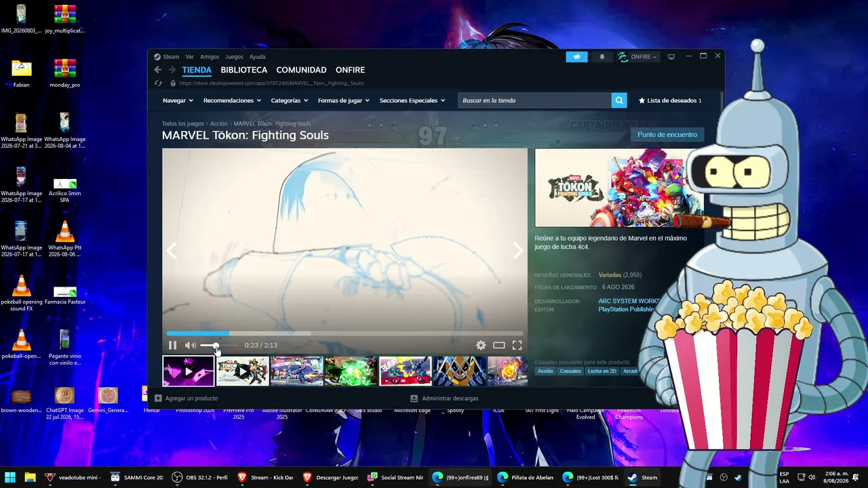Focus the Buscar en la tienda field

(x=534, y=100)
